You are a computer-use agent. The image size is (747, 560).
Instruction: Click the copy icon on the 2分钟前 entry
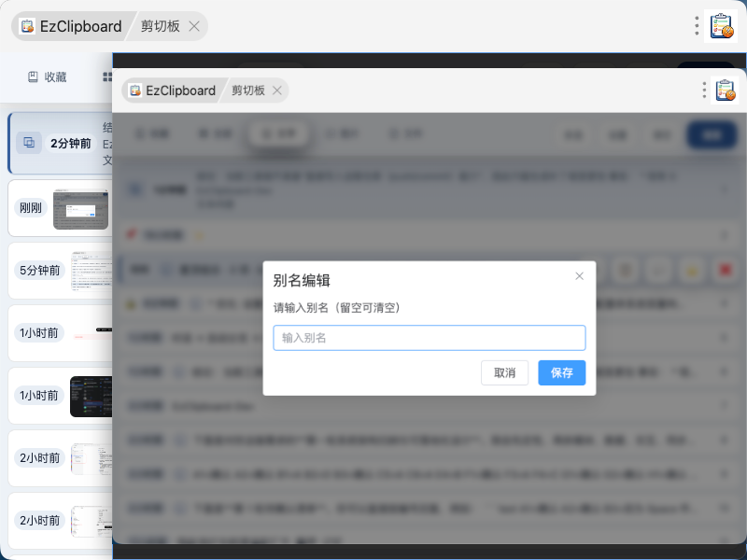pos(29,143)
